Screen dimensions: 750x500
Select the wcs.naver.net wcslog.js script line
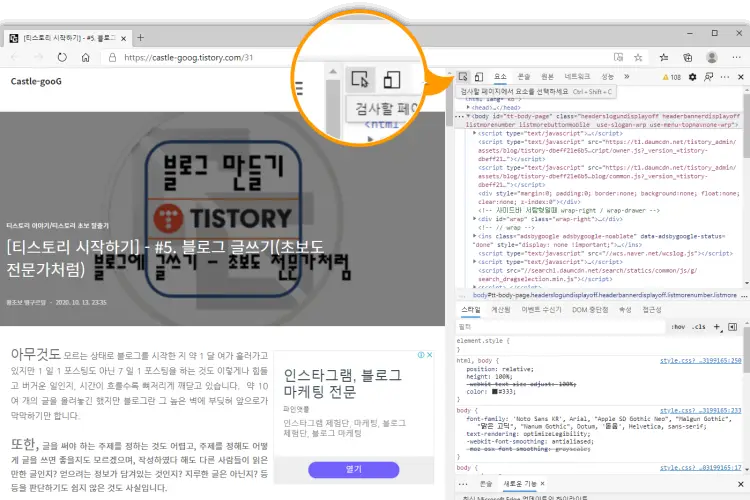coord(605,254)
